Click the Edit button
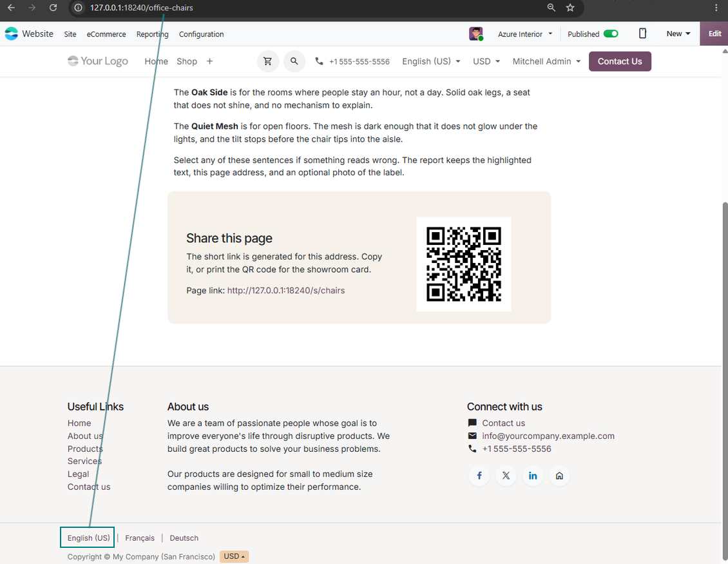Screen dimensions: 728x564 pyautogui.click(x=714, y=34)
